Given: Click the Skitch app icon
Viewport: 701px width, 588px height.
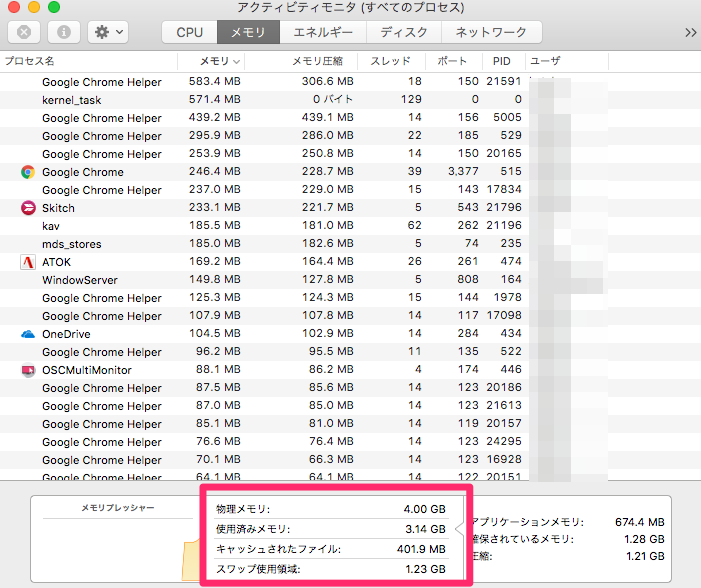Looking at the screenshot, I should tap(28, 208).
